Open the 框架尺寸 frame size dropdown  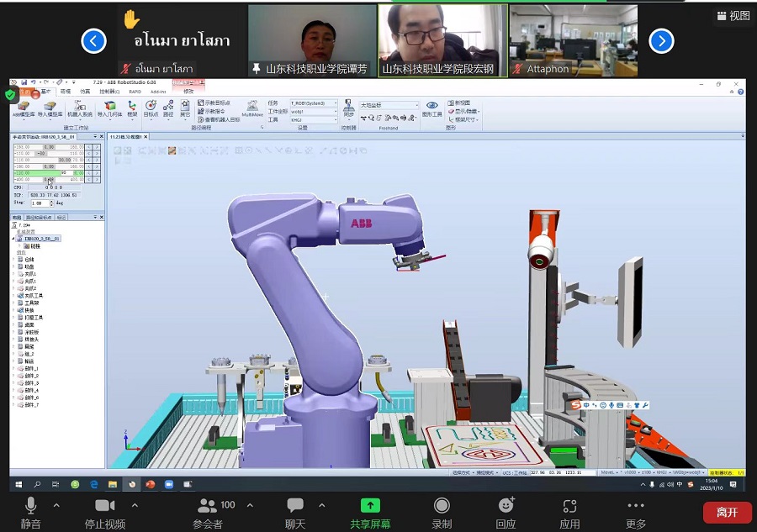463,119
